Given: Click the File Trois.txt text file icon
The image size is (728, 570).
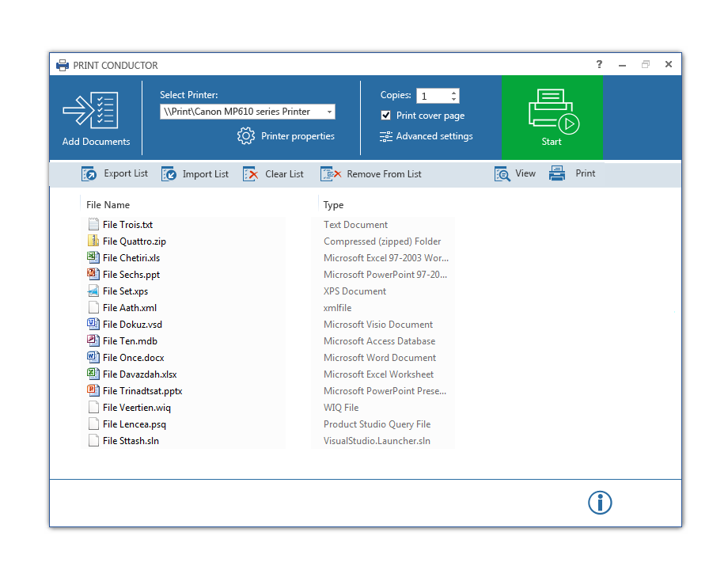Looking at the screenshot, I should 93,224.
